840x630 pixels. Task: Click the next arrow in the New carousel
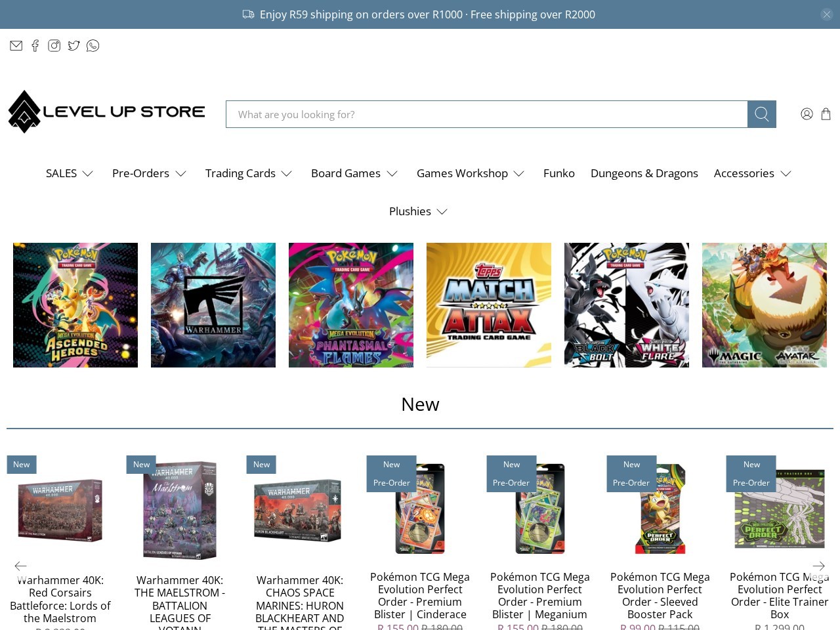pyautogui.click(x=818, y=566)
